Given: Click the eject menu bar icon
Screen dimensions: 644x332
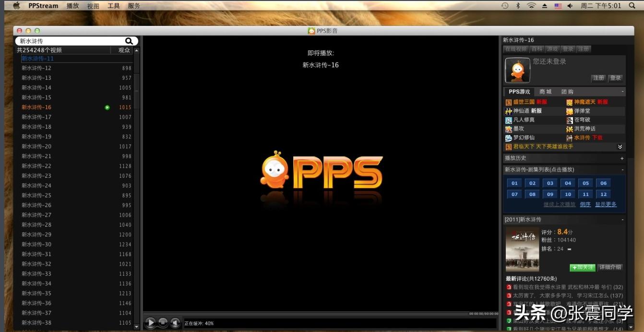Looking at the screenshot, I should click(545, 6).
